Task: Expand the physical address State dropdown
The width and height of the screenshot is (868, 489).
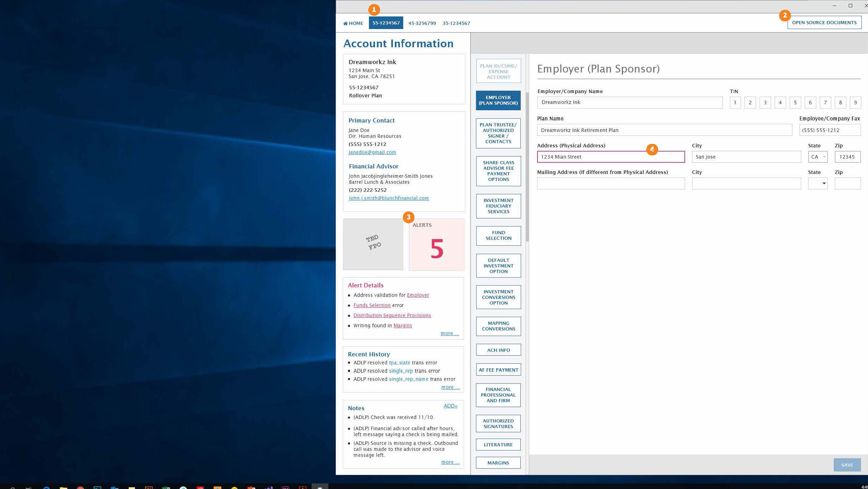Action: 818,157
